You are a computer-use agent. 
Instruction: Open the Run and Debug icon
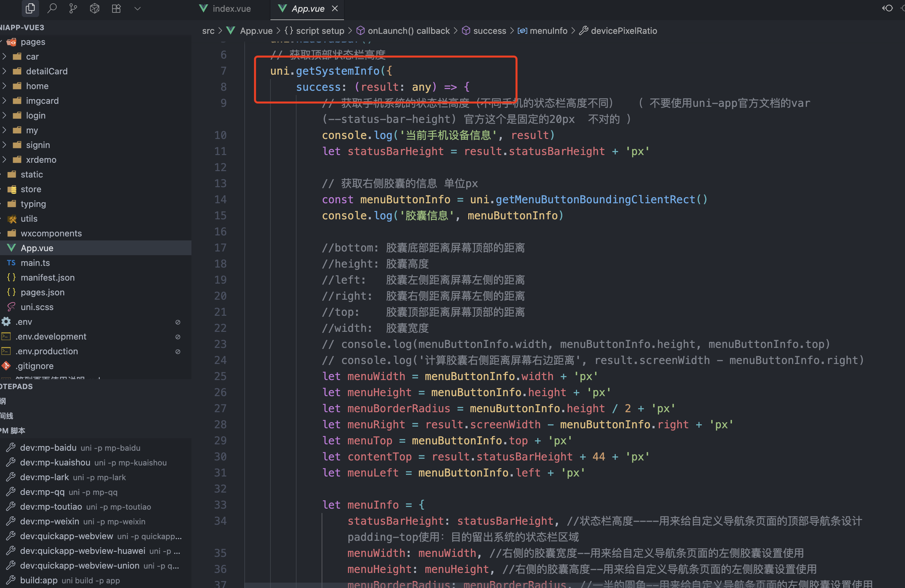95,8
